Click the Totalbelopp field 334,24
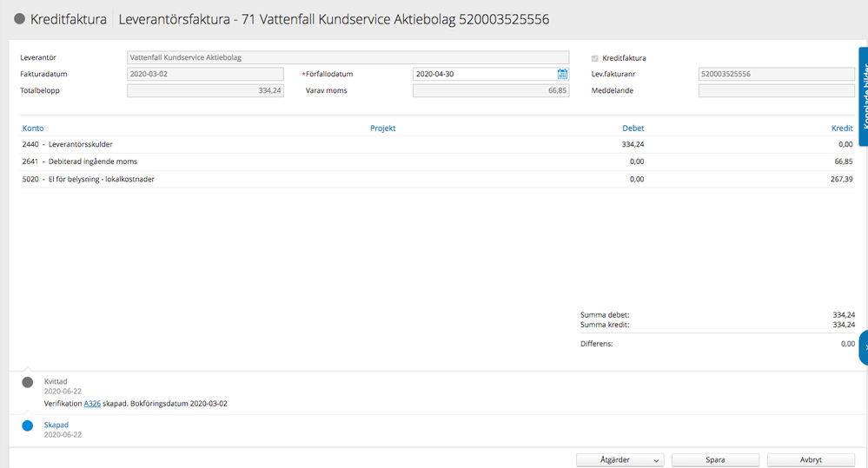The height and width of the screenshot is (468, 868). tap(205, 90)
